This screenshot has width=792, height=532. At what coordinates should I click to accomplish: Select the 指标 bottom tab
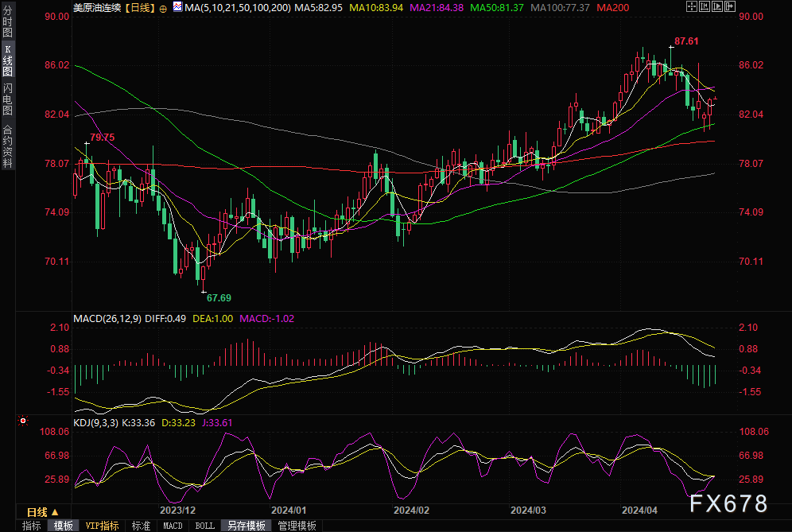(x=32, y=526)
